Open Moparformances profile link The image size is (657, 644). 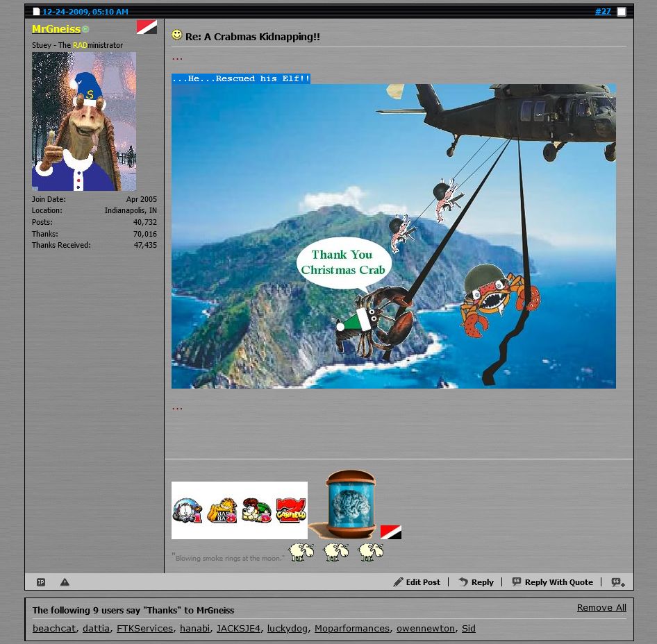click(352, 628)
